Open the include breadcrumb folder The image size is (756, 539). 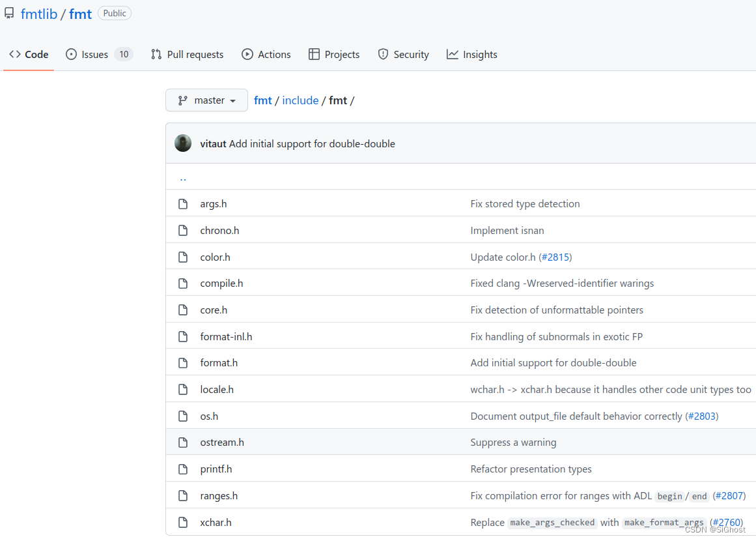[300, 100]
